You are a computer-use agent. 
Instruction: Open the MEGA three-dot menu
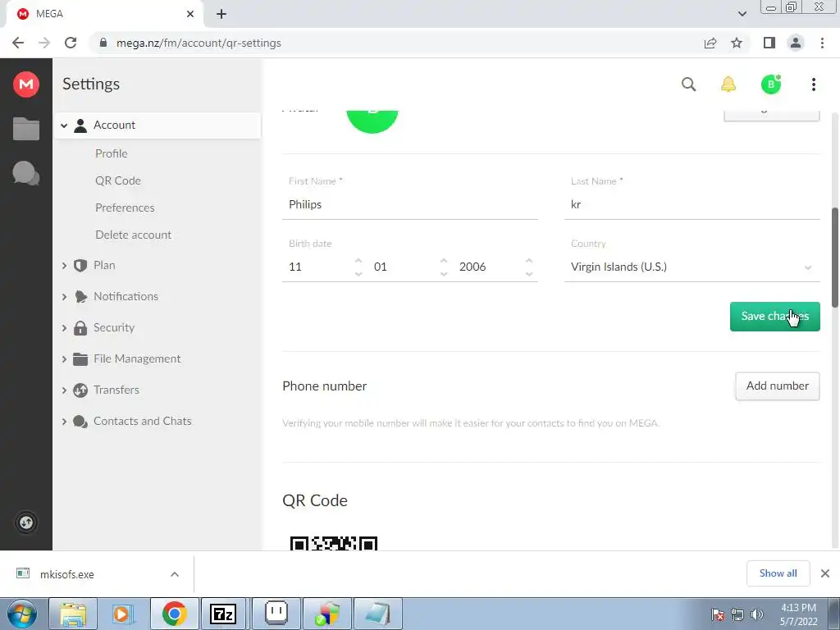point(813,84)
